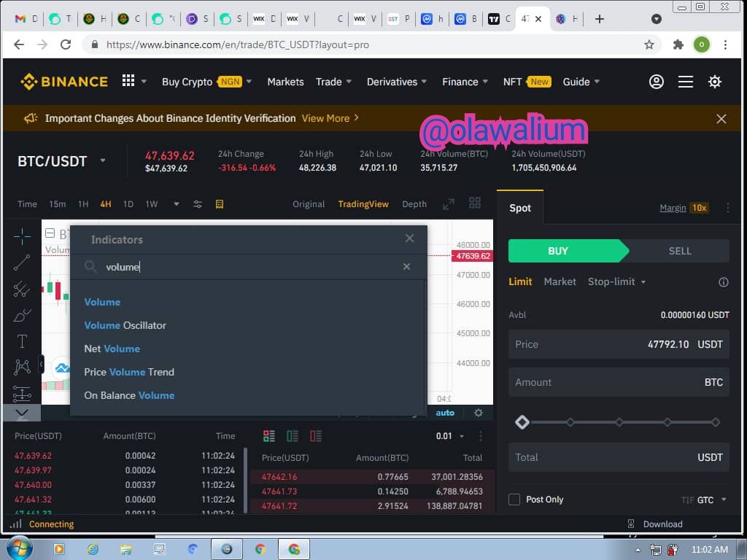Open the Binance apps grid menu

128,81
